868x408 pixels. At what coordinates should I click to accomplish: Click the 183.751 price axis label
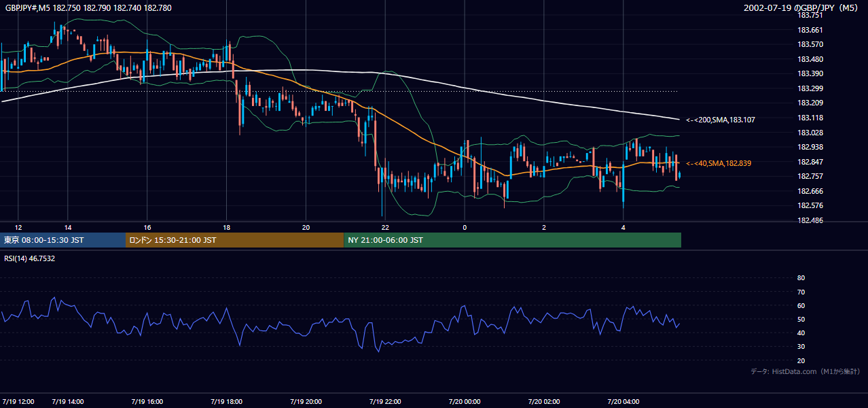[x=810, y=15]
